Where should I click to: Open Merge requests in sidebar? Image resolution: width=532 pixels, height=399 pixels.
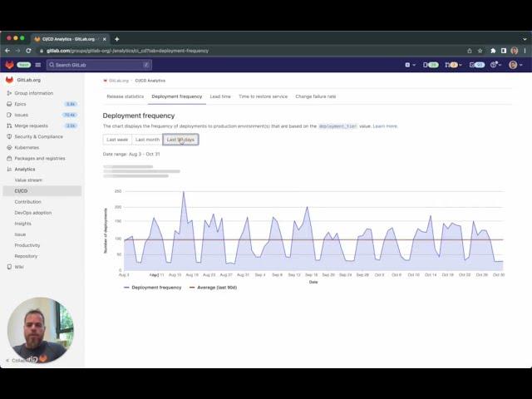(x=32, y=126)
